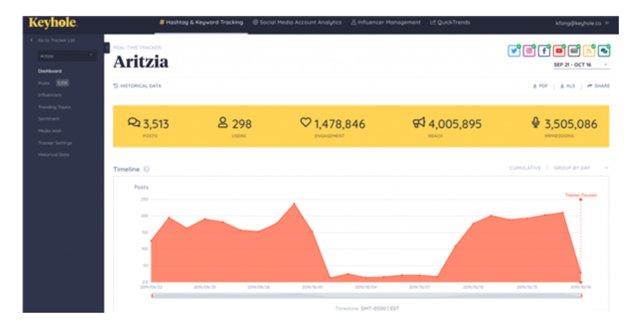
Task: Click the impressions microphone icon
Action: click(x=535, y=123)
